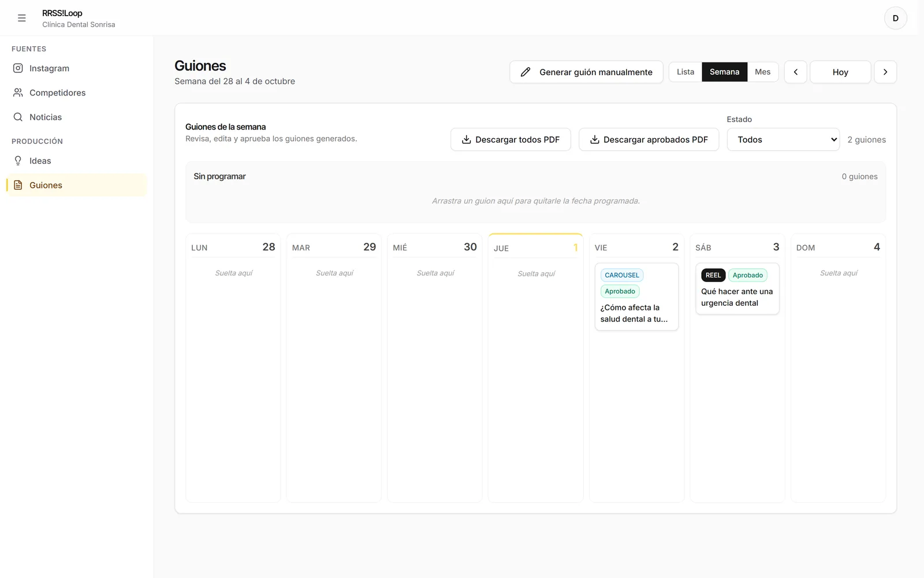
Task: Switch to Lista view
Action: pyautogui.click(x=685, y=72)
